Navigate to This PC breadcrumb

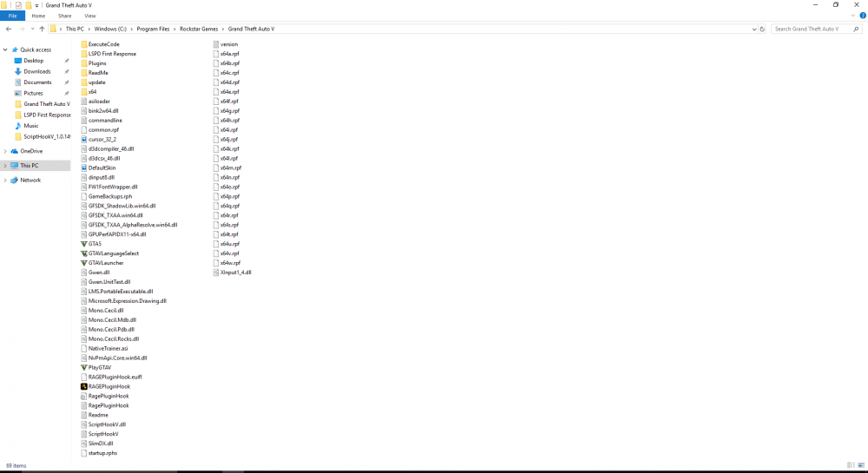[x=75, y=29]
